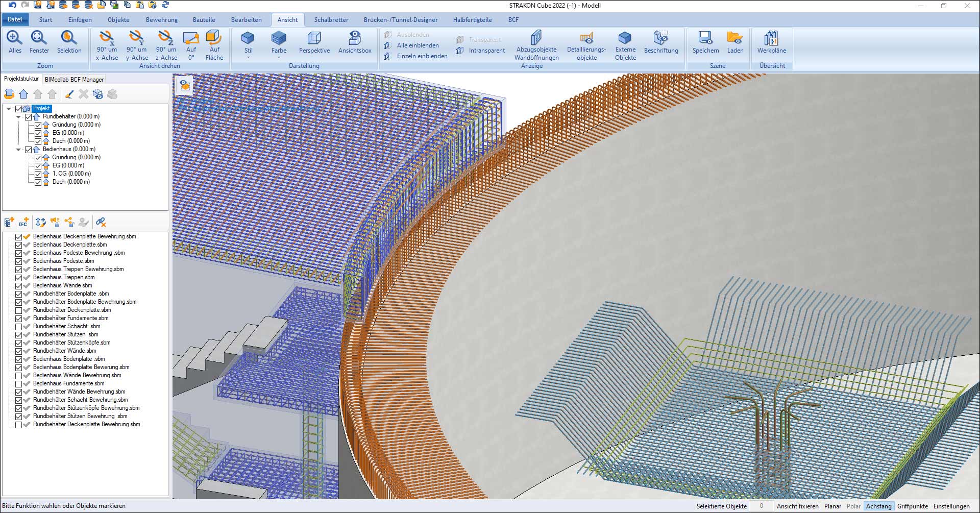Collapse the Rundbehälter tree node
This screenshot has height=513, width=980.
19,117
